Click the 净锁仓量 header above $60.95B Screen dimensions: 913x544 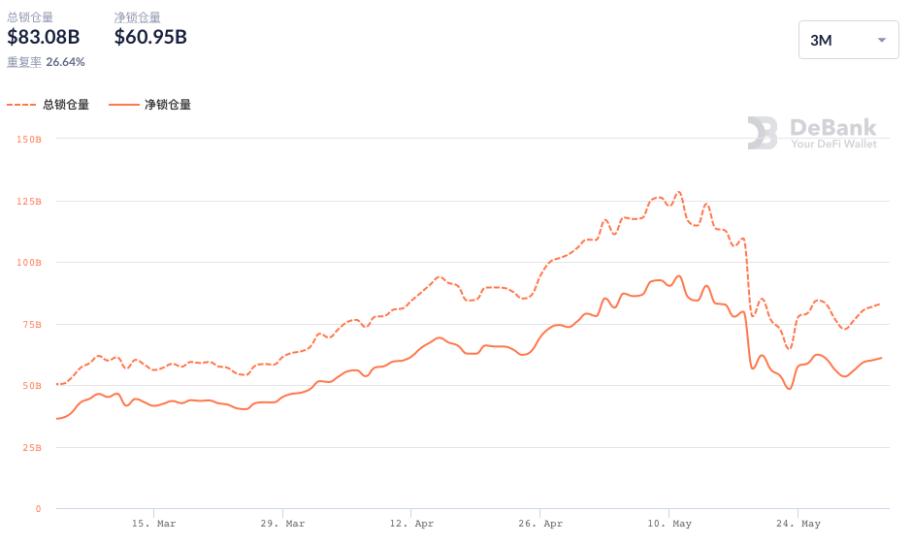tap(137, 17)
